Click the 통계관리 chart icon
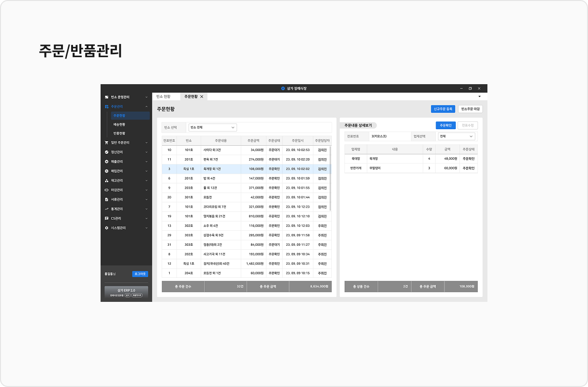This screenshot has width=588, height=387. (106, 209)
